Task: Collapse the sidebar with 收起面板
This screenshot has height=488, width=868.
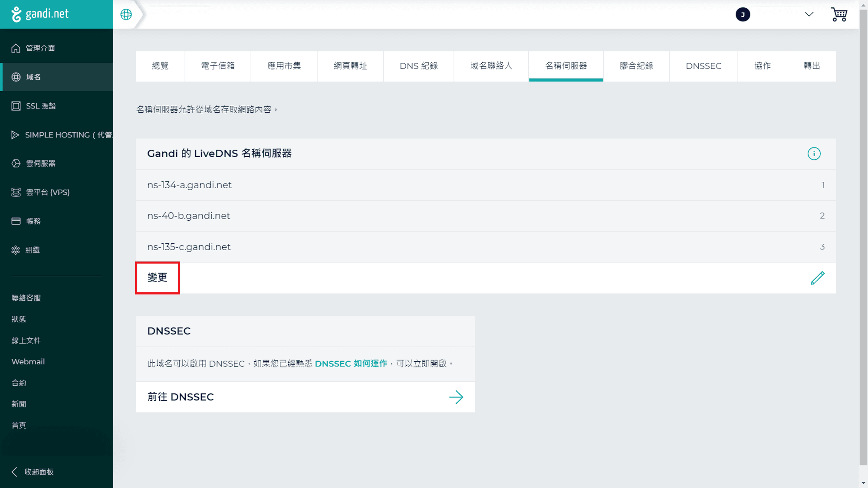Action: click(33, 472)
